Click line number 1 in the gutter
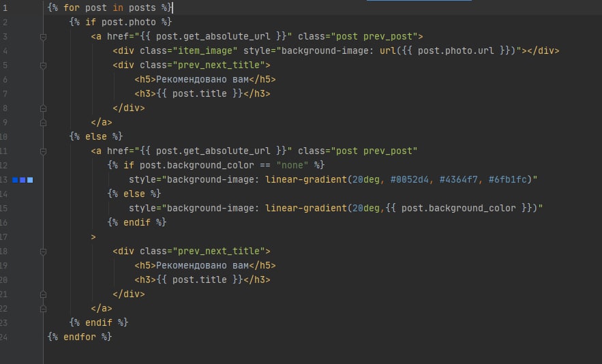 (5, 7)
